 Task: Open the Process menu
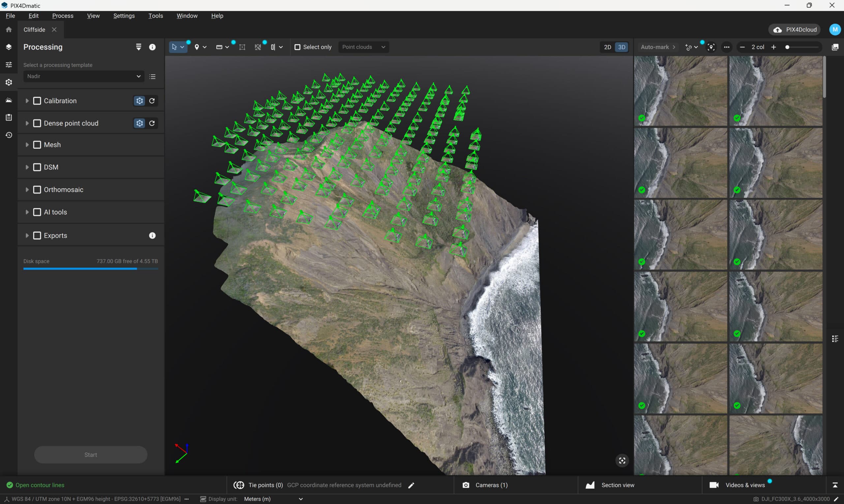tap(63, 15)
